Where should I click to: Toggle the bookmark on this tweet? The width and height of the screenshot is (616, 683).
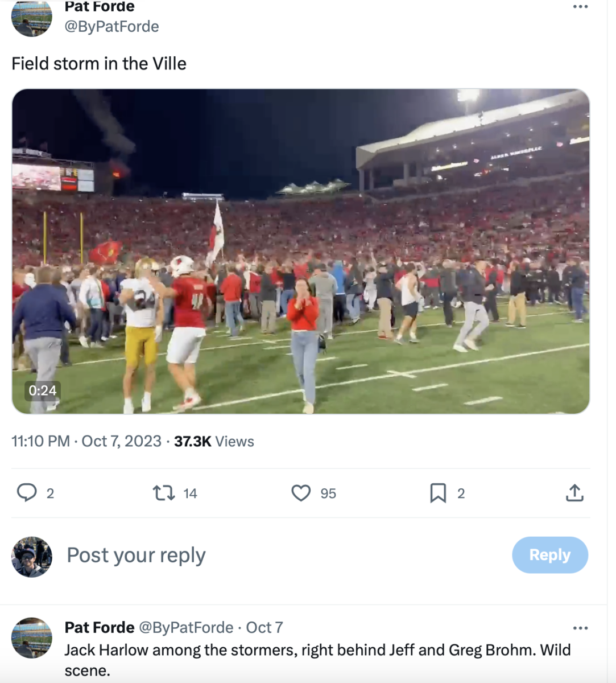point(438,493)
